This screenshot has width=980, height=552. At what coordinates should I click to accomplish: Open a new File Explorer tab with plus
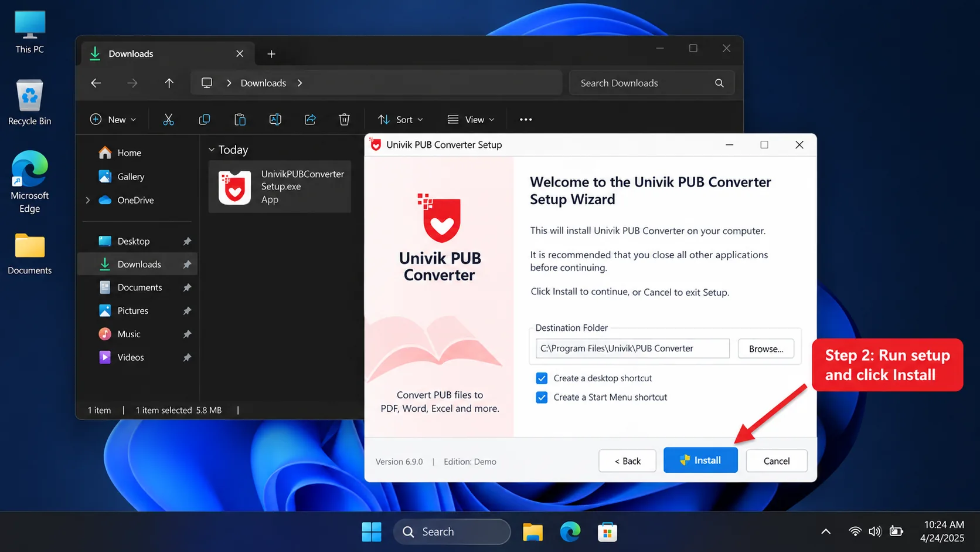(271, 54)
